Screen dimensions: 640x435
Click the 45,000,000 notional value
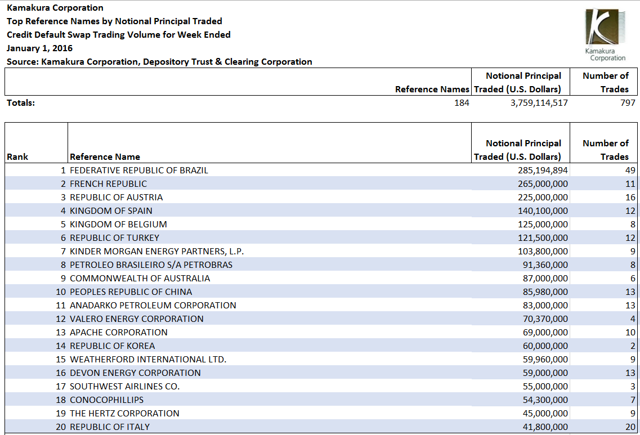click(545, 413)
